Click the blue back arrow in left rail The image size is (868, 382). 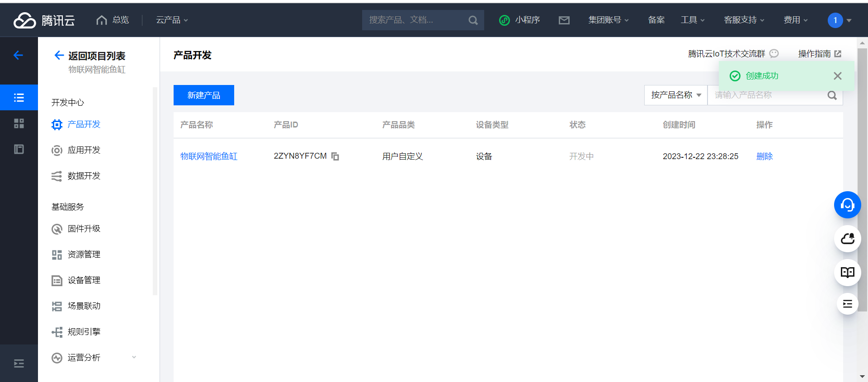pyautogui.click(x=19, y=55)
